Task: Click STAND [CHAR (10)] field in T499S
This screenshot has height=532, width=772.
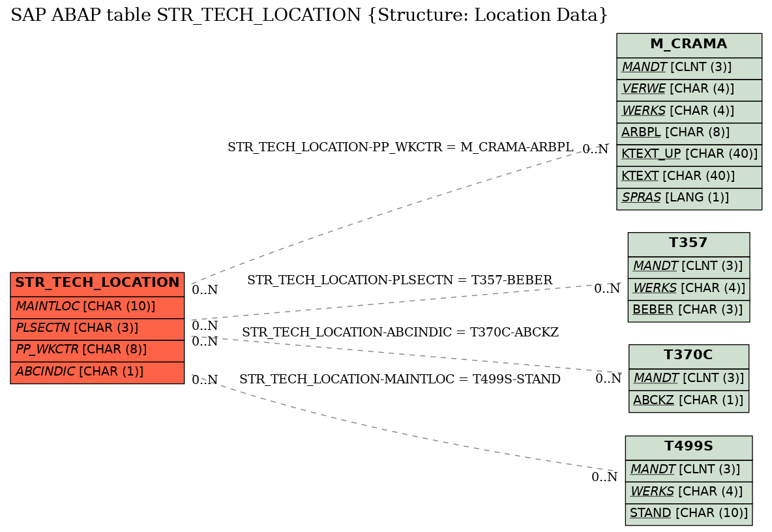Action: [x=689, y=514]
